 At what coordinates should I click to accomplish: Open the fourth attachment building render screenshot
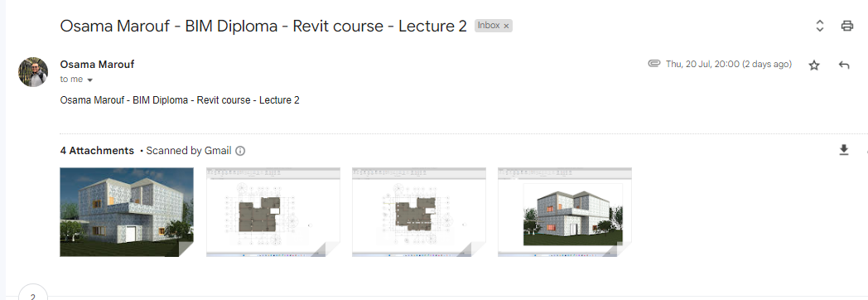coord(565,212)
